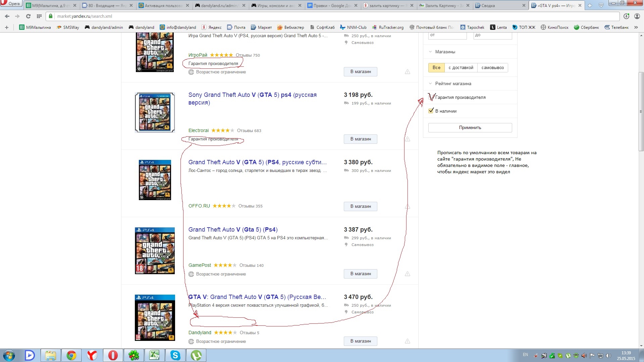Viewport: 644px width, 362px height.
Task: Click the system tray volume icon
Action: [x=608, y=356]
